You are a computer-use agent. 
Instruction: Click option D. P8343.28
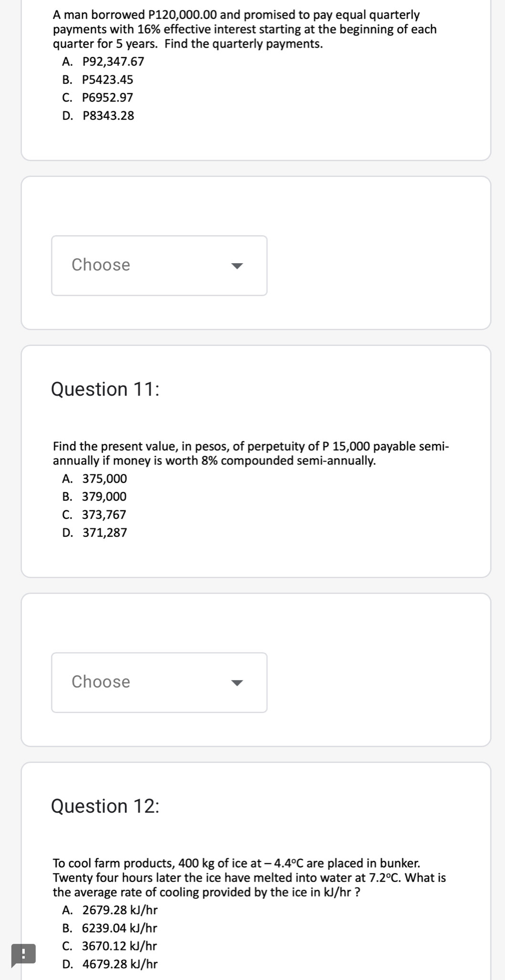coord(98,116)
